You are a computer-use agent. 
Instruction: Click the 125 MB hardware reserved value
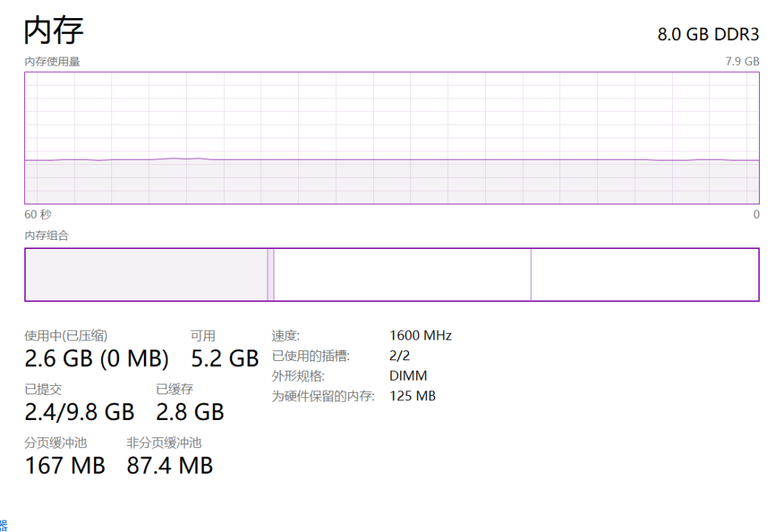point(412,396)
